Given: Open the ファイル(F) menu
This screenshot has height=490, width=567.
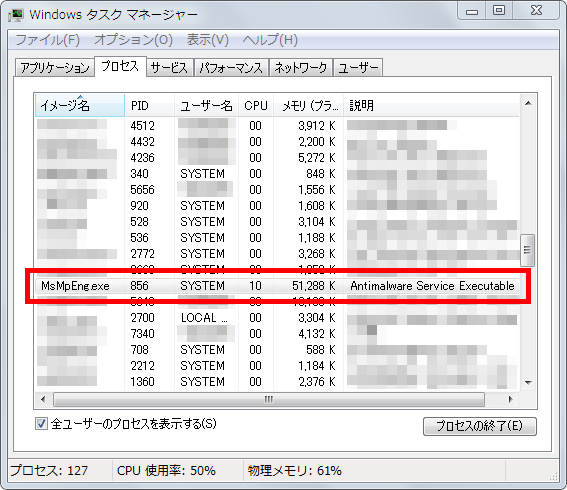Looking at the screenshot, I should (x=48, y=40).
